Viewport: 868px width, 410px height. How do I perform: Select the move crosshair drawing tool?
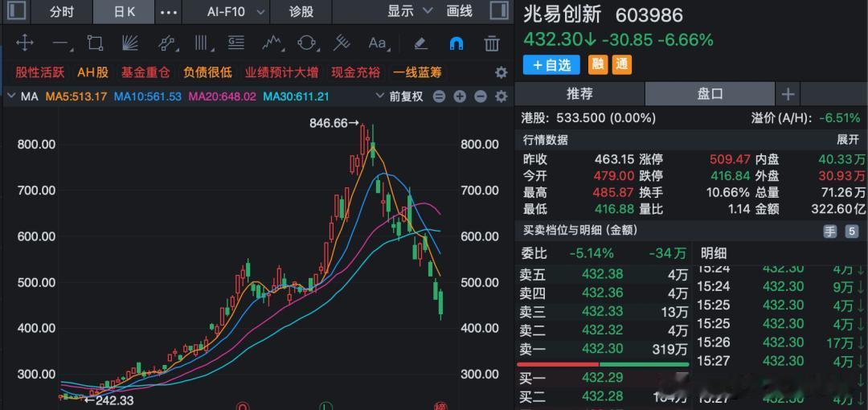[x=25, y=43]
